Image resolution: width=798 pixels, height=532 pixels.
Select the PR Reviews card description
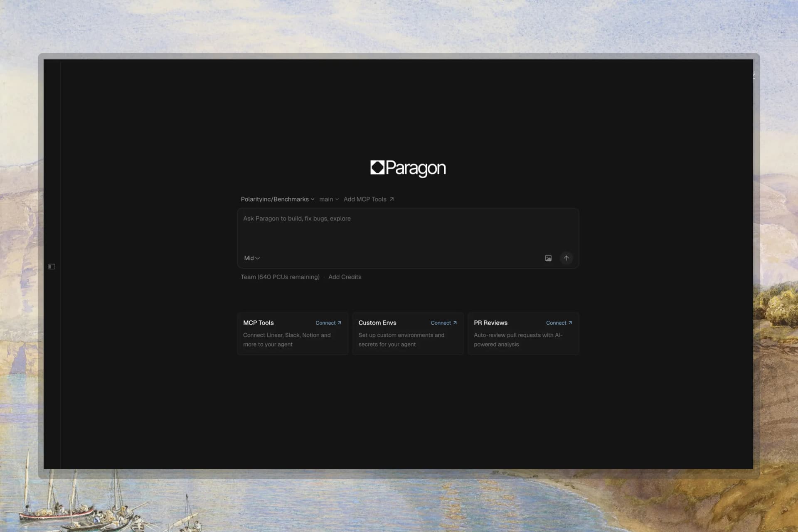tap(517, 340)
